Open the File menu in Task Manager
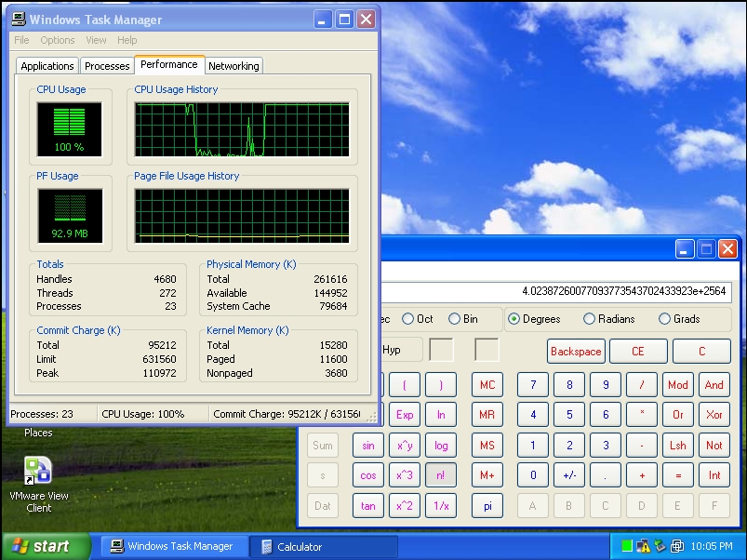Viewport: 747px width, 560px height. 21,40
